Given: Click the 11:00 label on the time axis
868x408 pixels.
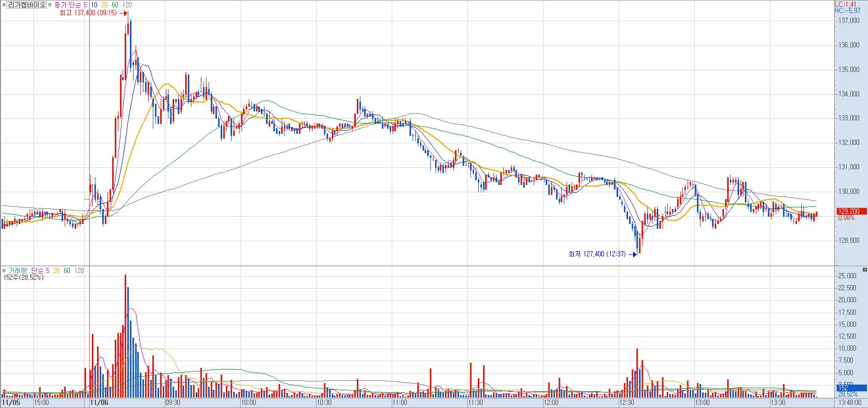Looking at the screenshot, I should (400, 402).
